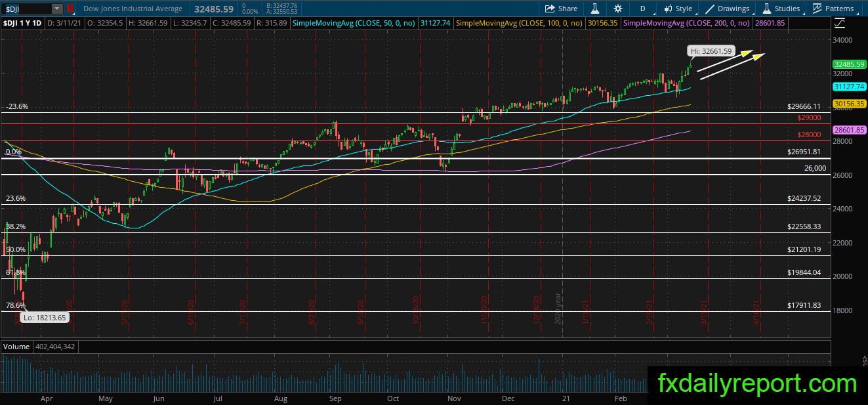The height and width of the screenshot is (405, 868).
Task: Click the Apr label on time axis
Action: click(x=46, y=398)
